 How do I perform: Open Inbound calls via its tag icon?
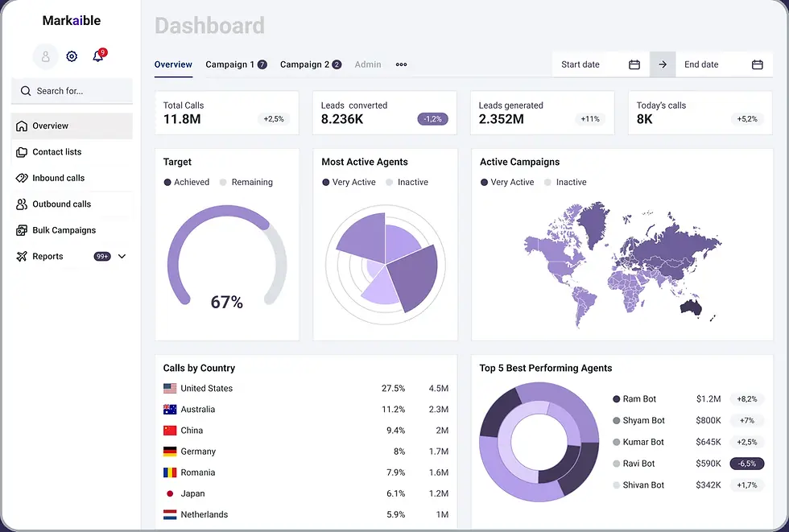pyautogui.click(x=20, y=178)
